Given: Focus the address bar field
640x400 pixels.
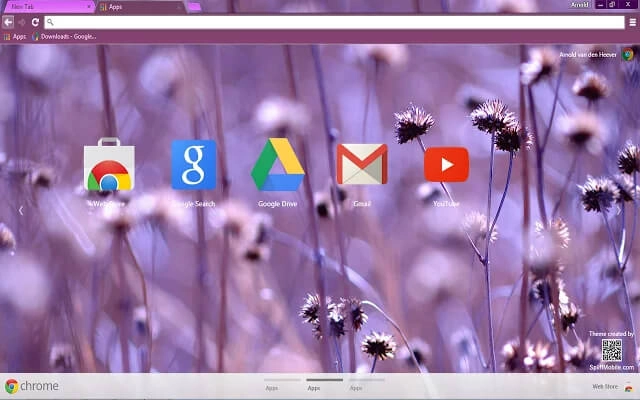Looking at the screenshot, I should point(334,22).
